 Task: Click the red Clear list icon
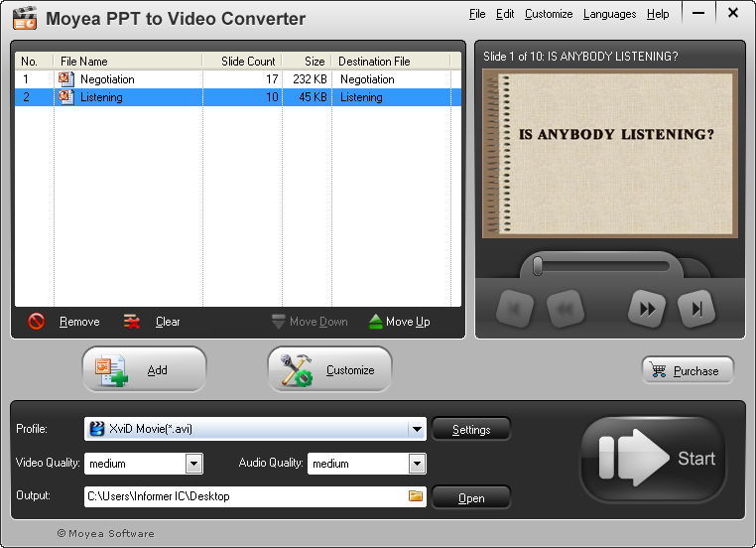(x=132, y=322)
